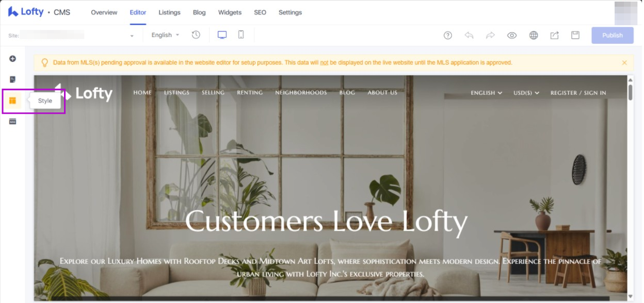Viewport: 644px width, 303px height.
Task: Switch to desktop view mode
Action: [222, 35]
